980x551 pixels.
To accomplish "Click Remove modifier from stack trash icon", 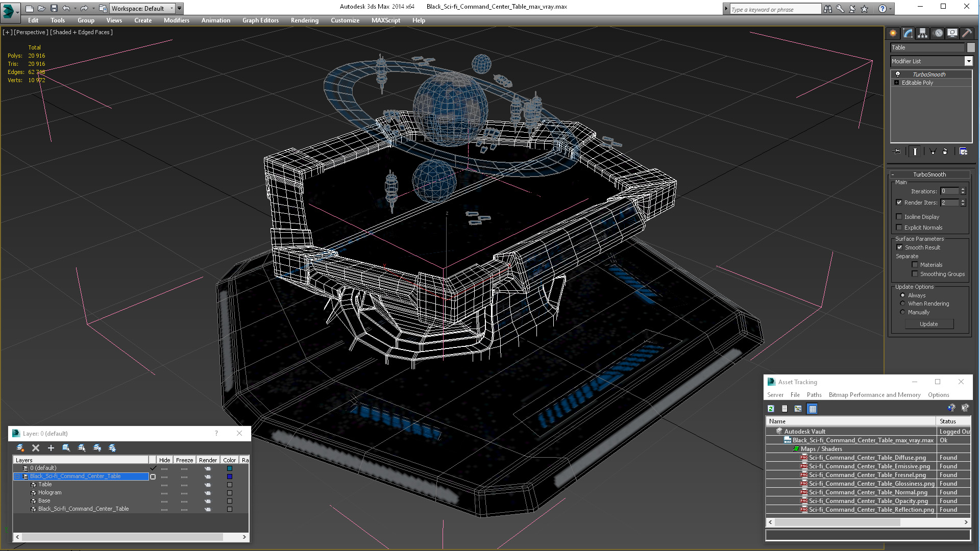I will point(945,152).
